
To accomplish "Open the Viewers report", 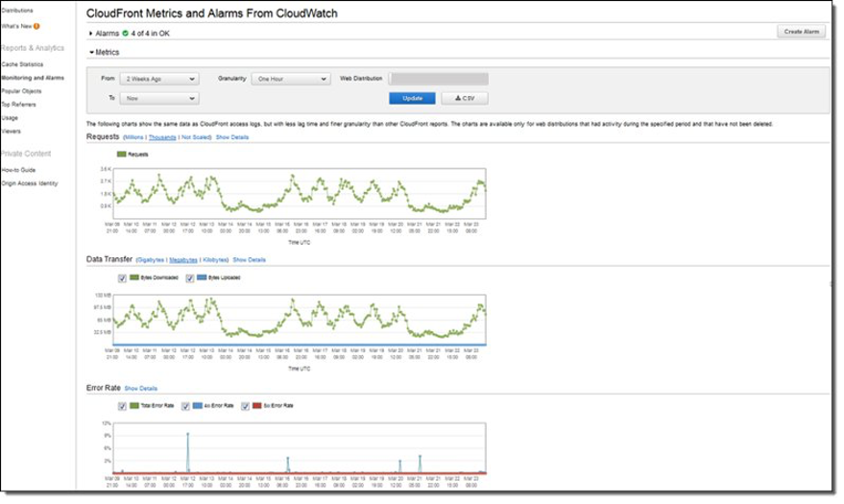I will tap(11, 132).
